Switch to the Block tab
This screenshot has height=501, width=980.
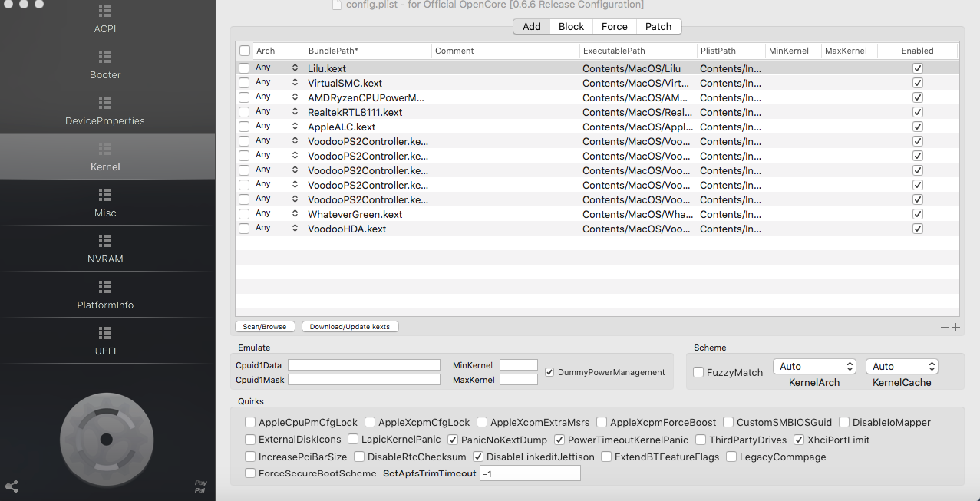click(571, 26)
